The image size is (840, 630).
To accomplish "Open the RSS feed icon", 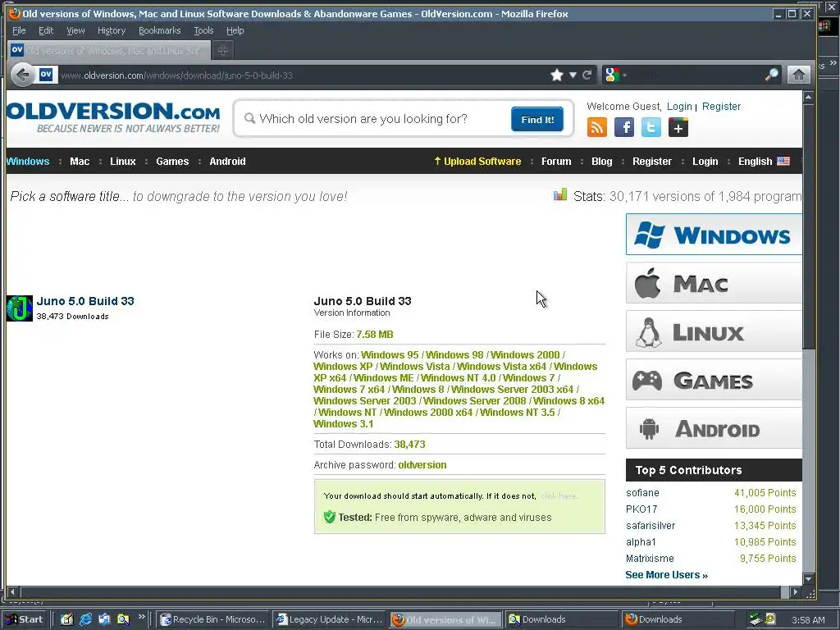I will pyautogui.click(x=597, y=127).
